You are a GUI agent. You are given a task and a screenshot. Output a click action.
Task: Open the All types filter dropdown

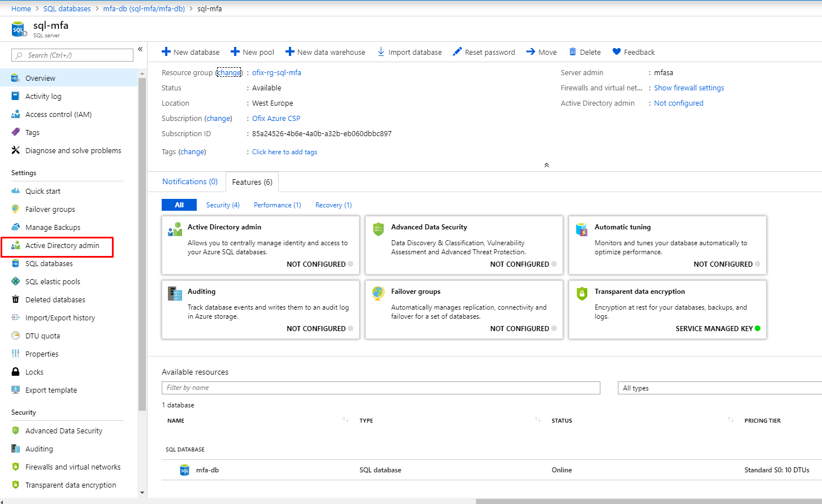[x=720, y=388]
